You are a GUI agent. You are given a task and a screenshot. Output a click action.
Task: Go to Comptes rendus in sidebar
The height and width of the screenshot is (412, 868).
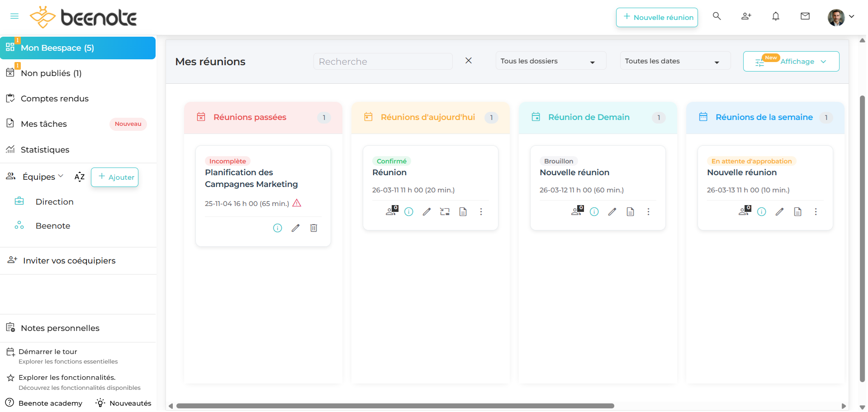click(54, 99)
